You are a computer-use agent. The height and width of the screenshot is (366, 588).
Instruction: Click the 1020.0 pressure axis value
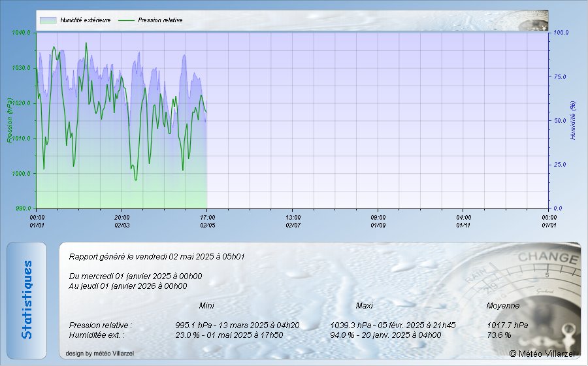point(22,103)
